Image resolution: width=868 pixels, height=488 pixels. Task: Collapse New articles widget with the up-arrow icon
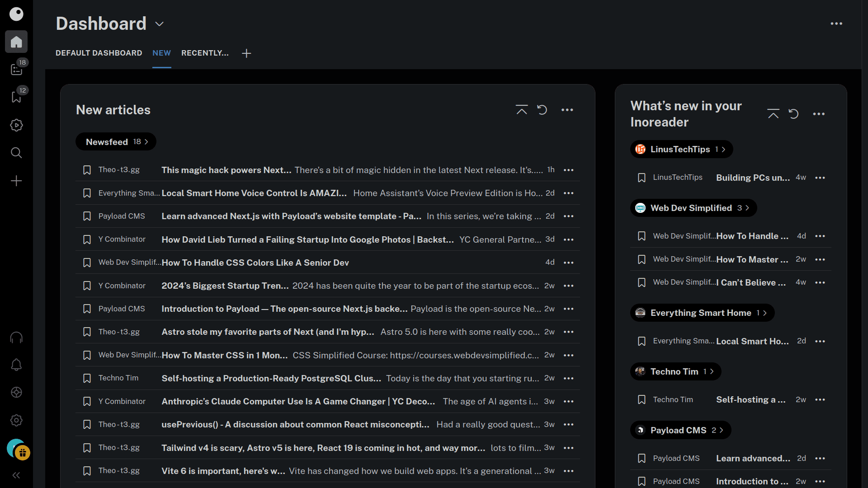522,110
